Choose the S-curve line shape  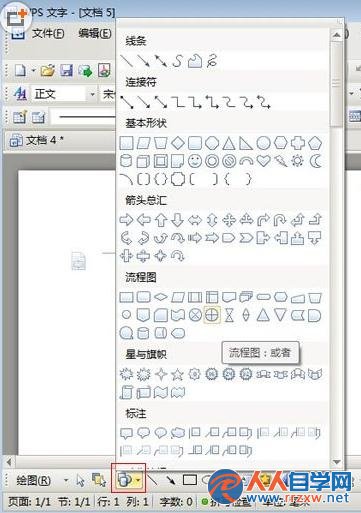pos(178,61)
